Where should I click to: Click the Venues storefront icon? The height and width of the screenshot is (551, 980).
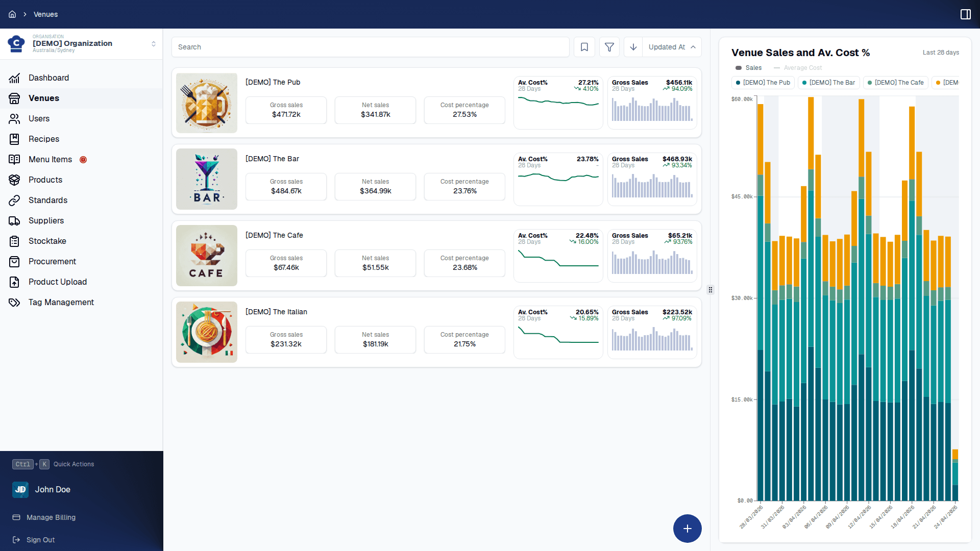click(14, 98)
